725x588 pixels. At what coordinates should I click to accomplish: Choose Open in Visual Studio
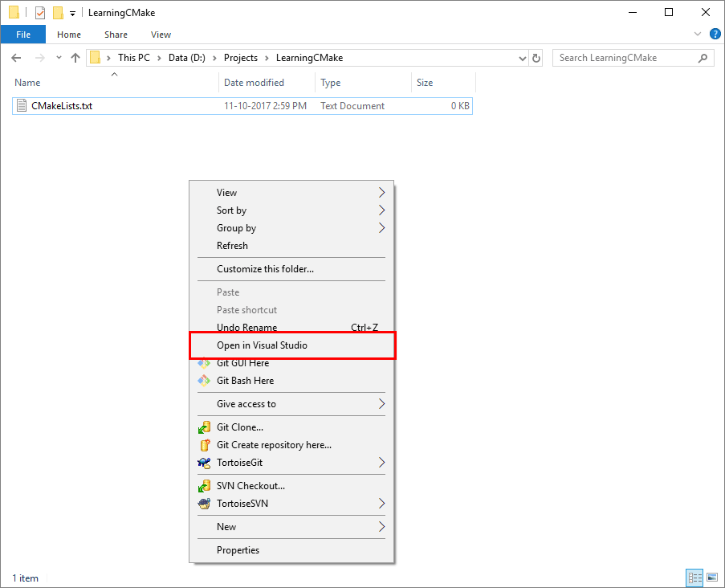click(x=292, y=345)
